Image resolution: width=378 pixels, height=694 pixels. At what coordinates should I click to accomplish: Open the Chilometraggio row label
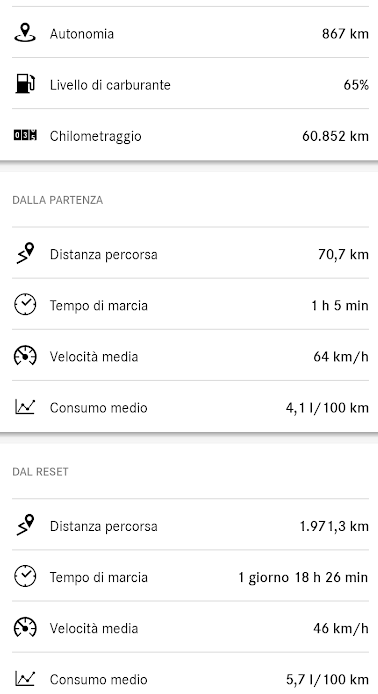click(96, 136)
